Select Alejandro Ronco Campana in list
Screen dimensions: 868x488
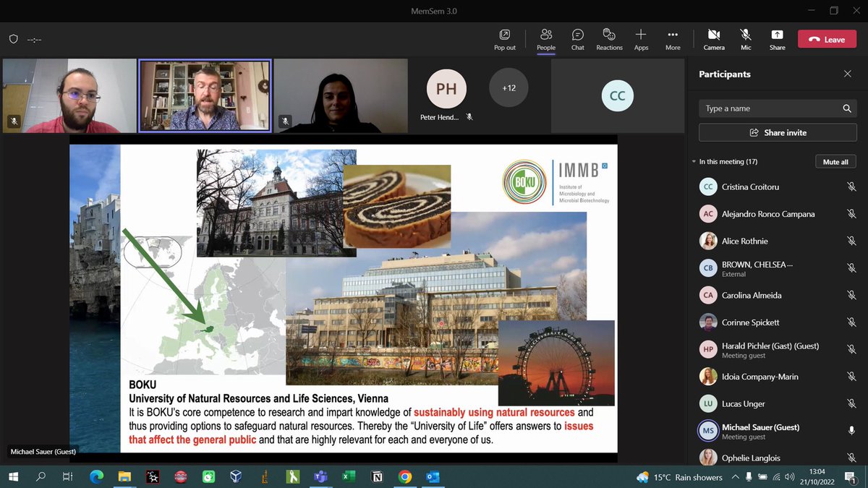point(778,214)
